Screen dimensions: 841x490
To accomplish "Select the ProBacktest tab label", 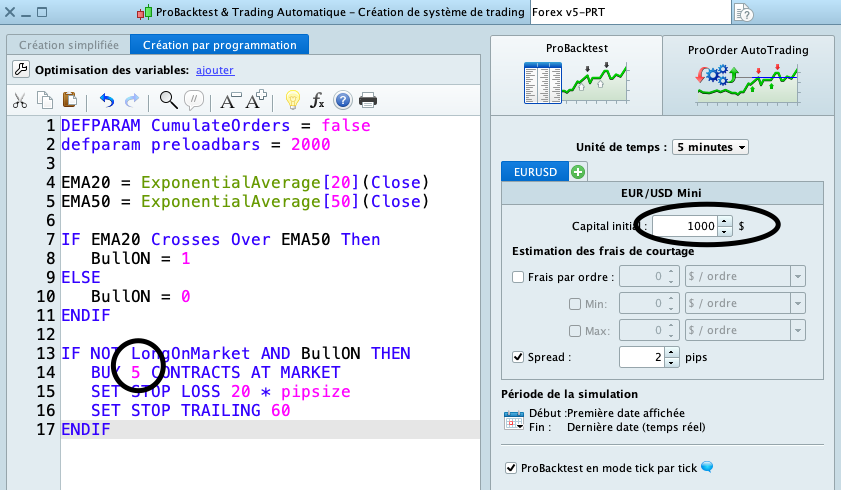I will pyautogui.click(x=577, y=48).
